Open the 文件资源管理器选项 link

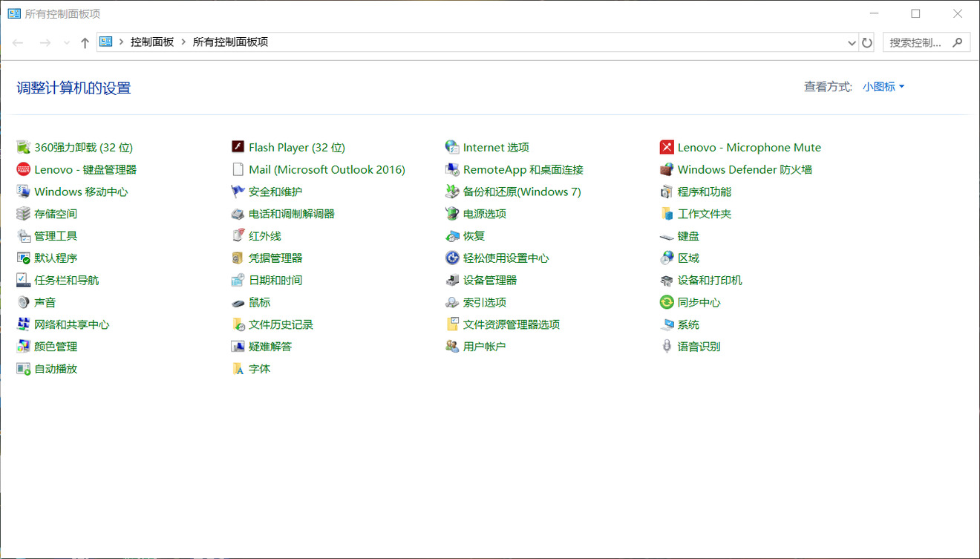pyautogui.click(x=512, y=324)
